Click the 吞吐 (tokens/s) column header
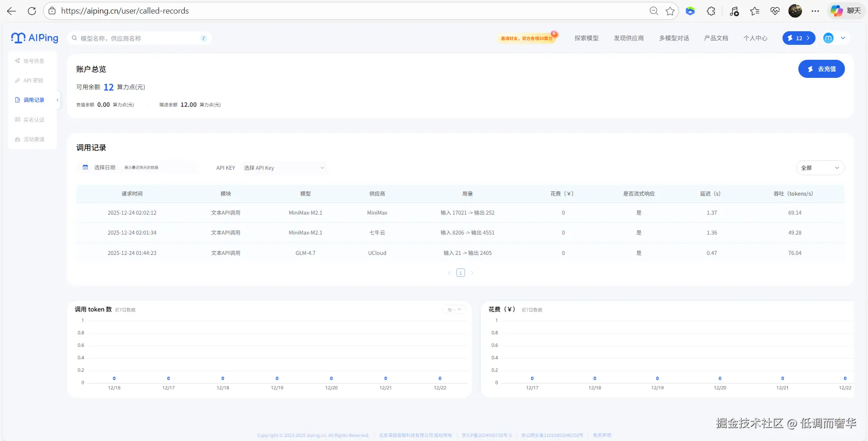The height and width of the screenshot is (441, 868). point(793,194)
